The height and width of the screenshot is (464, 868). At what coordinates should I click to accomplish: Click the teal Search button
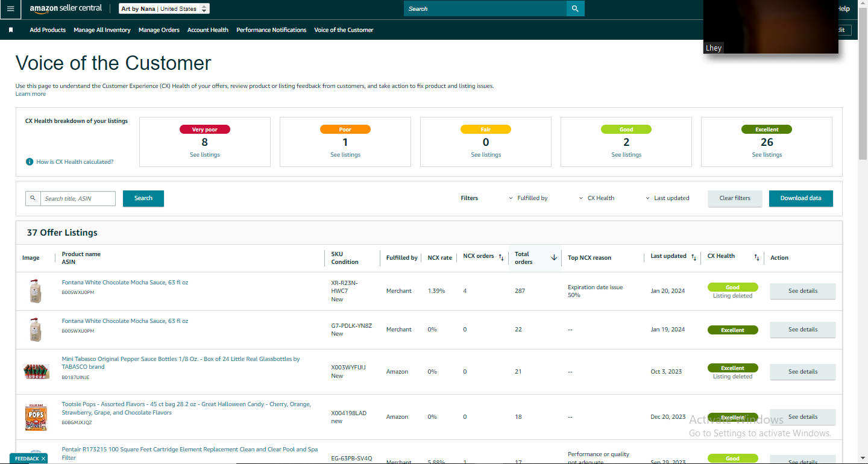143,198
